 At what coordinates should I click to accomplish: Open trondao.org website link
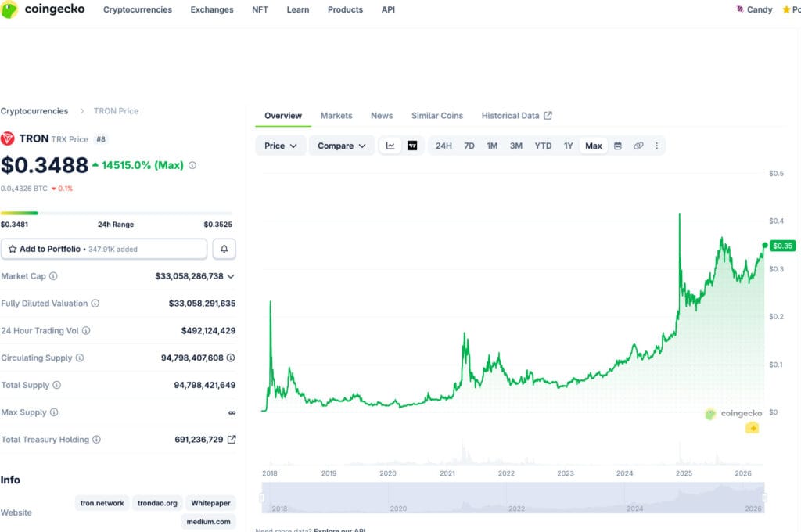click(x=157, y=503)
